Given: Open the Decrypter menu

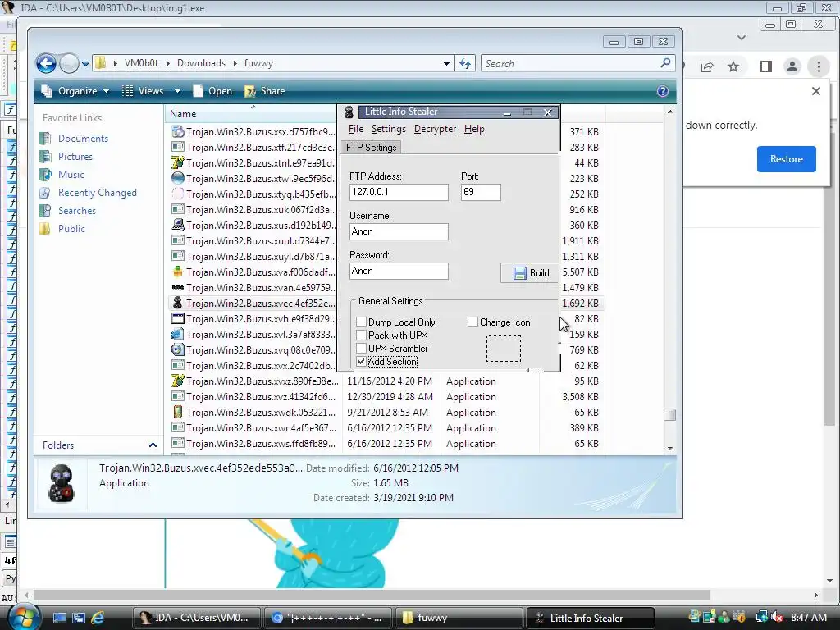Looking at the screenshot, I should (435, 129).
